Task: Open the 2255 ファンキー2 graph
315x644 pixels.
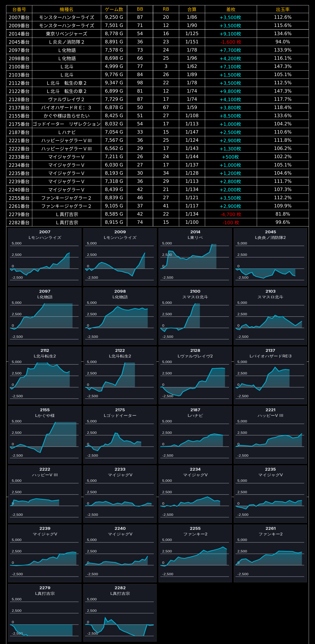Action: click(195, 553)
